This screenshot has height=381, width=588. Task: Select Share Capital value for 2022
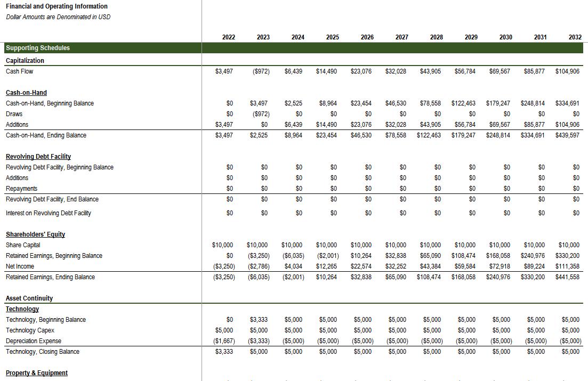click(x=222, y=245)
